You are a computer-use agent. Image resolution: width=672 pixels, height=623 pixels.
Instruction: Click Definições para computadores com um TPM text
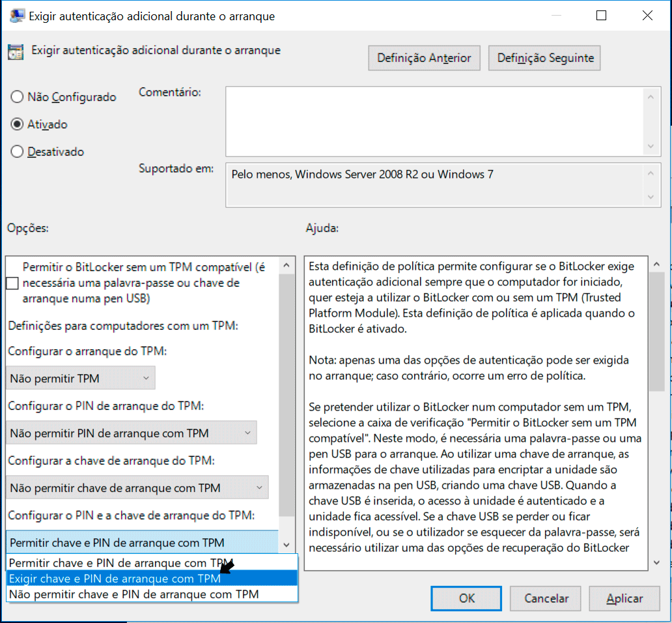[123, 326]
